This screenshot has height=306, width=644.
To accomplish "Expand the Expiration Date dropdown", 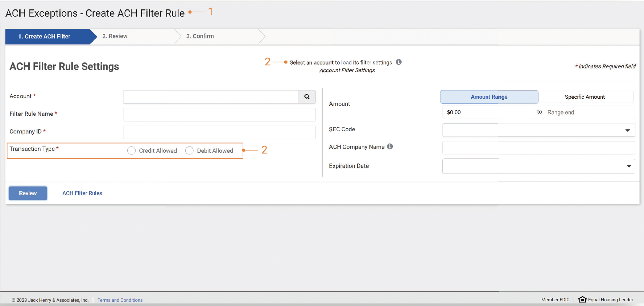I will [538, 166].
